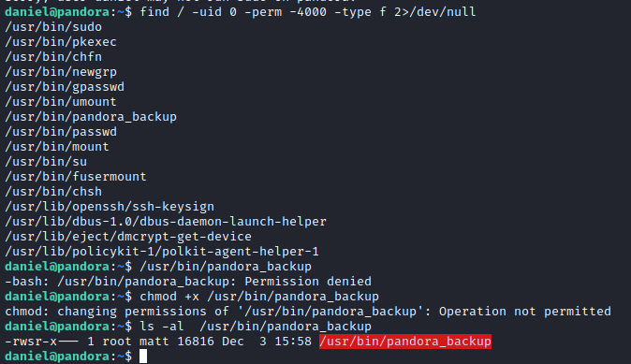Image resolution: width=631 pixels, height=364 pixels.
Task: Click the /usr/bin/chsh output line
Action: pos(53,192)
